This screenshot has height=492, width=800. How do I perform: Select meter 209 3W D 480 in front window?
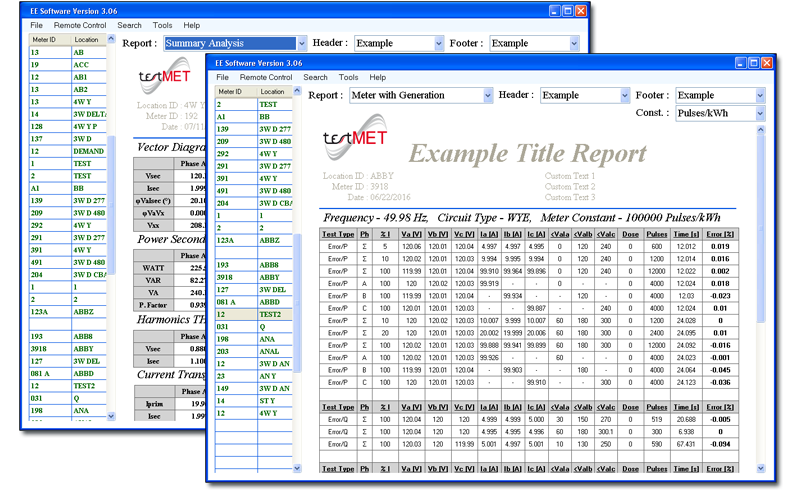point(254,141)
